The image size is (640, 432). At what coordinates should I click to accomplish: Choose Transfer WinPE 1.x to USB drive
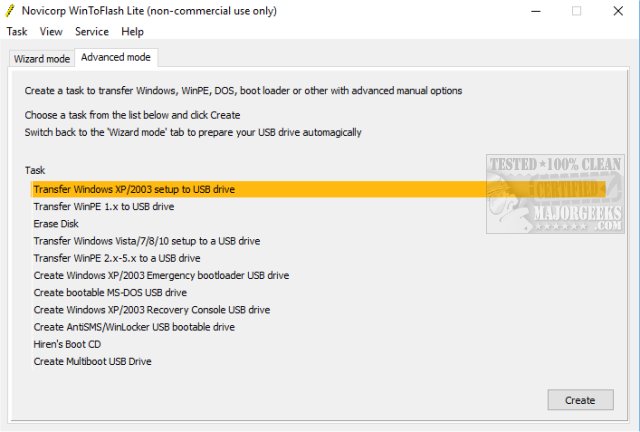(x=103, y=206)
